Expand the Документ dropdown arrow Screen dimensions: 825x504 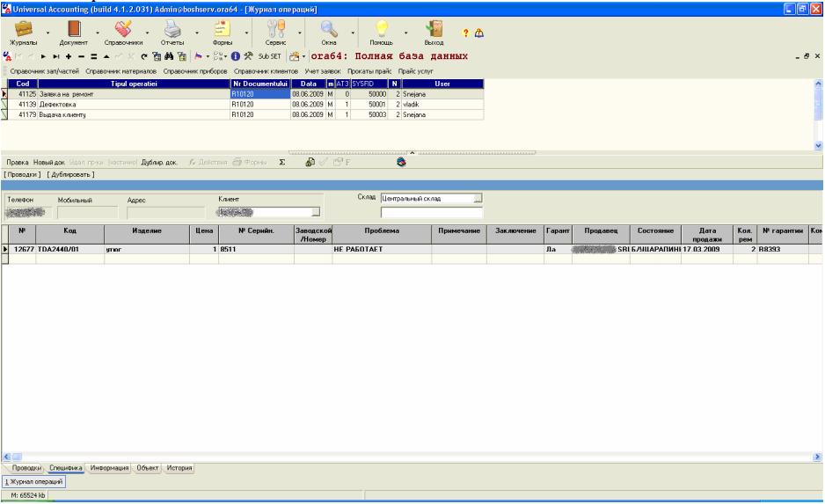(x=98, y=33)
